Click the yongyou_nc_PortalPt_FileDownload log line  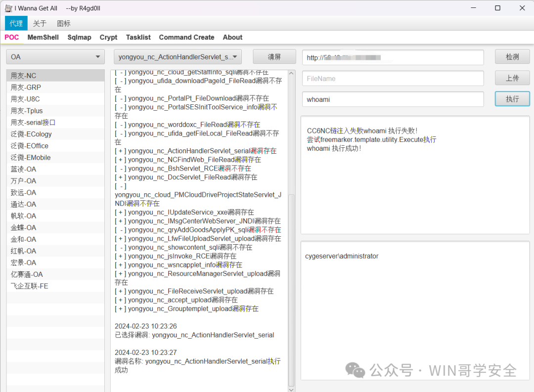(192, 98)
